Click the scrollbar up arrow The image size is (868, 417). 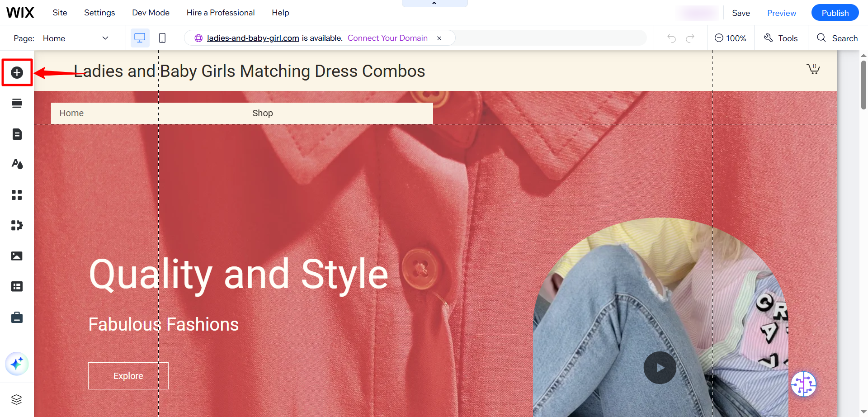863,55
